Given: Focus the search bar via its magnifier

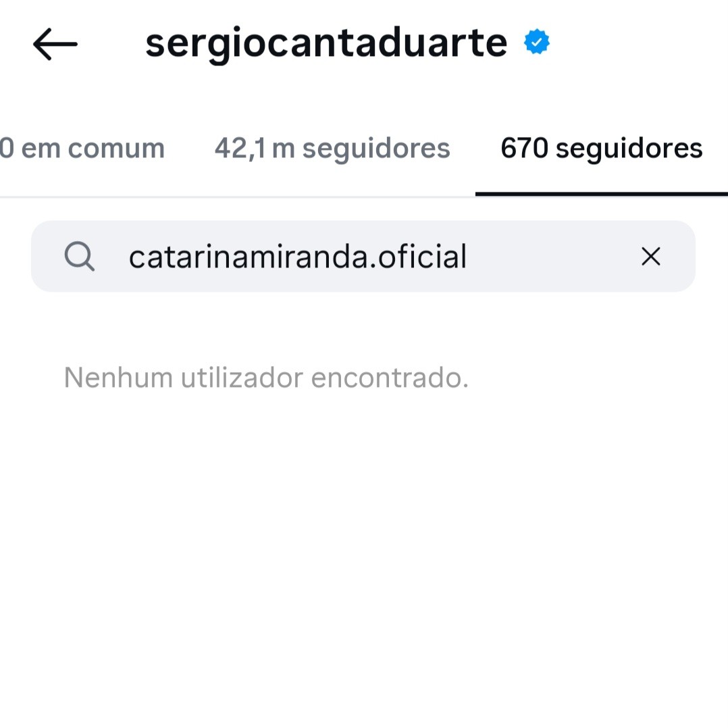Looking at the screenshot, I should [x=80, y=257].
